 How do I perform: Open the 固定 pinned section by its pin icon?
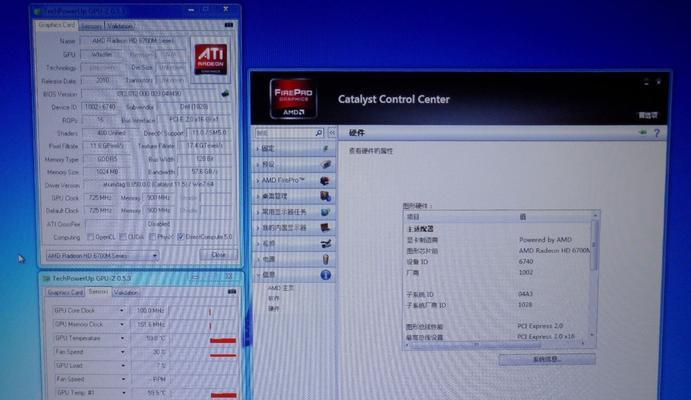click(326, 148)
